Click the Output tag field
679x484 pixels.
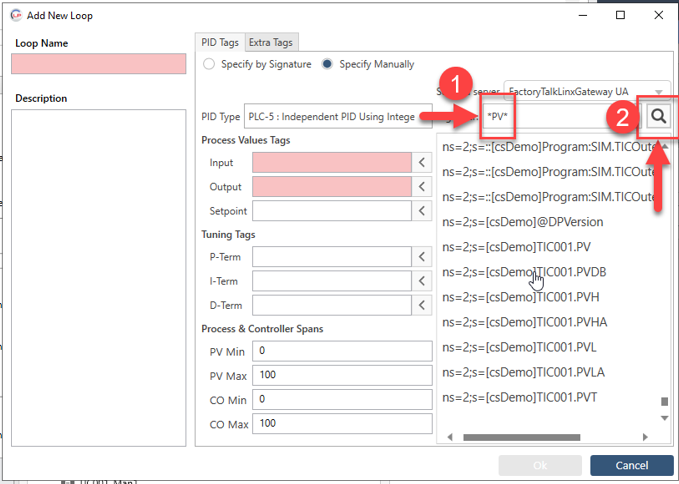tap(332, 187)
